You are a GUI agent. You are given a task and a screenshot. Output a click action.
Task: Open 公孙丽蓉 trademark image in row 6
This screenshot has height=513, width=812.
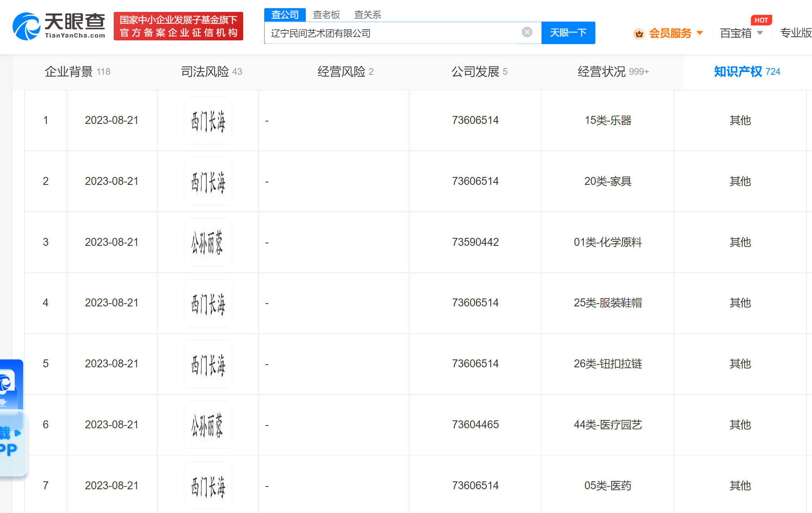[x=208, y=425]
